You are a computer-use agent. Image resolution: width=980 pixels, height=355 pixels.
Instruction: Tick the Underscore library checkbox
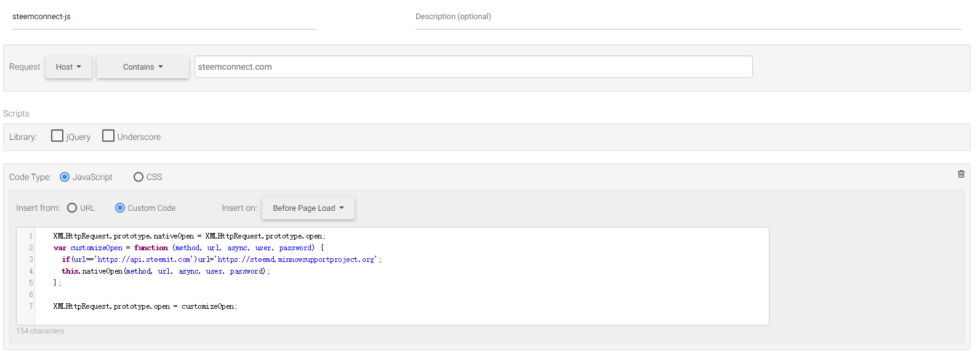[108, 136]
